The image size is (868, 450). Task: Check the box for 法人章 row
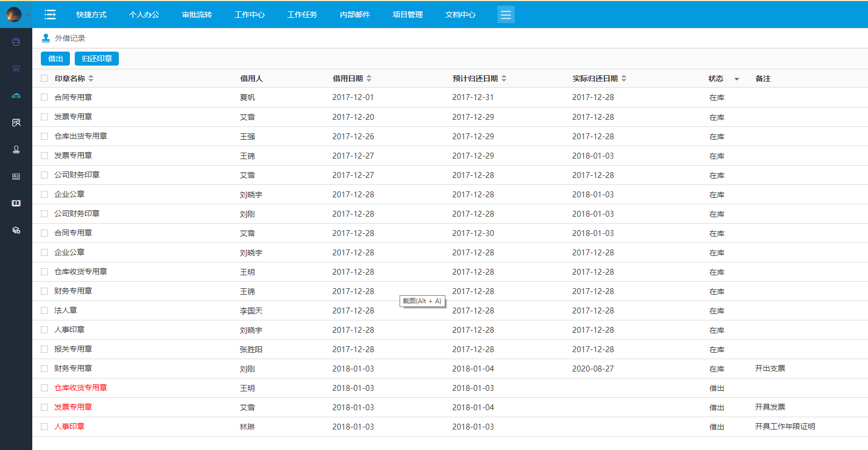pos(45,311)
